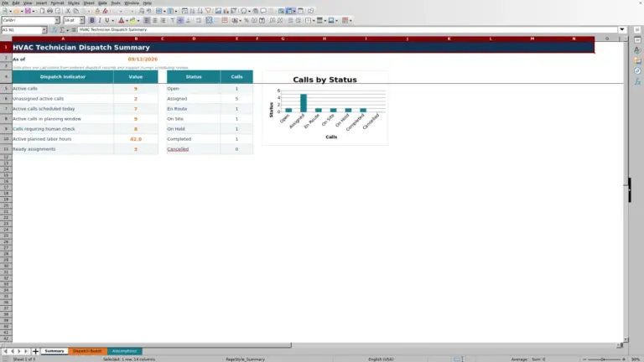Open the sidebar Navigator icon
Image resolution: width=644 pixels, height=362 pixels.
tap(637, 71)
